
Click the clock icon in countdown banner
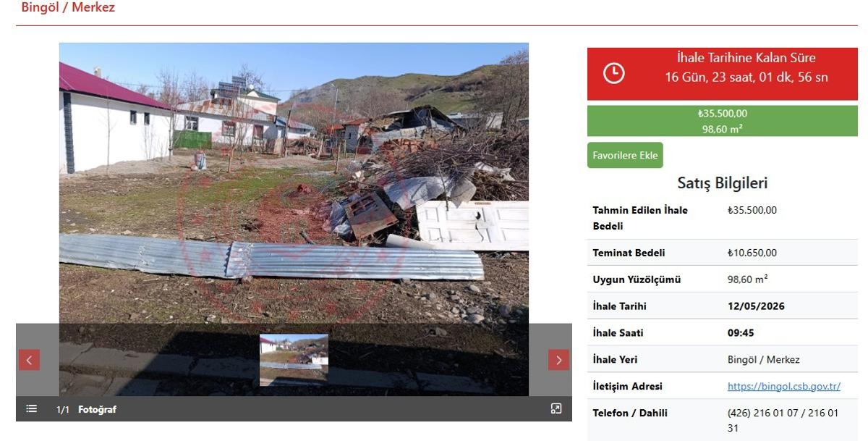[614, 73]
